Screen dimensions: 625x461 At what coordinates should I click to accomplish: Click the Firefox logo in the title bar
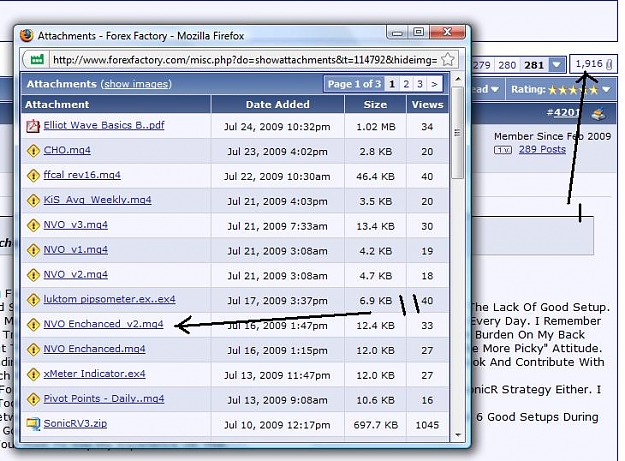tap(26, 35)
